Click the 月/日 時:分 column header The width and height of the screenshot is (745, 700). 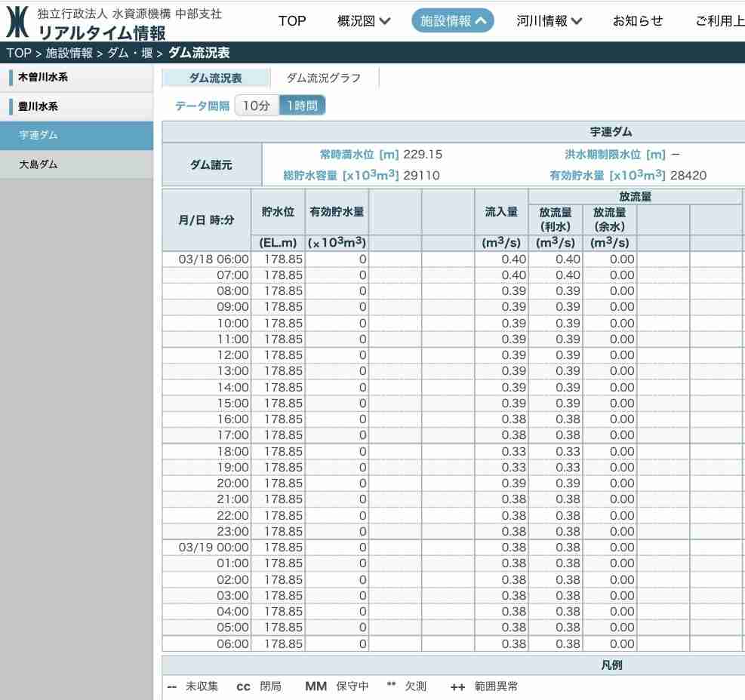click(206, 220)
